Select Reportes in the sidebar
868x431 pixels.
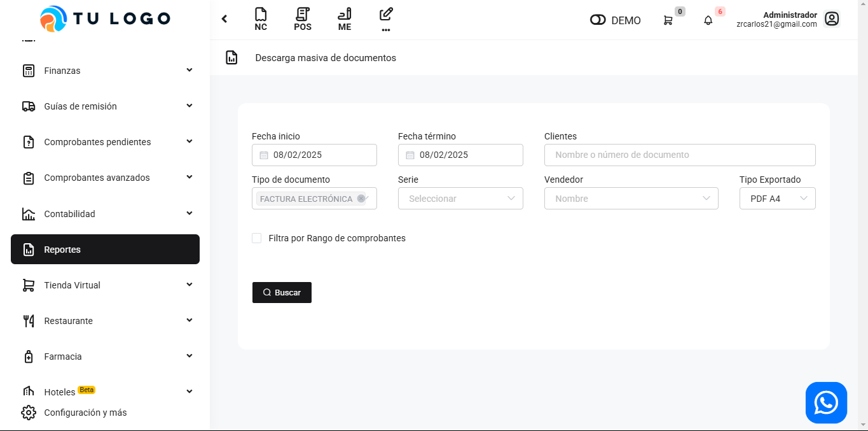[x=105, y=250]
